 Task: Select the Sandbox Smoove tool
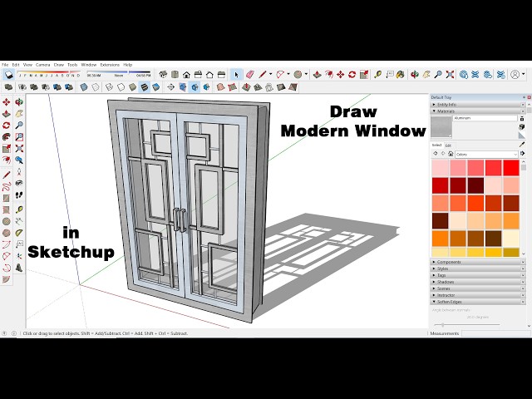pyautogui.click(x=246, y=87)
